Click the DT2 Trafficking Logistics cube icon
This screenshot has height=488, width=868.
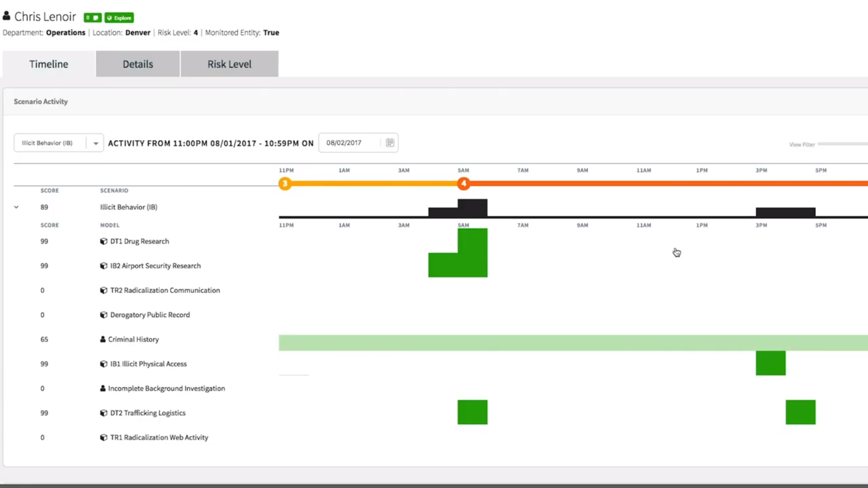click(103, 413)
